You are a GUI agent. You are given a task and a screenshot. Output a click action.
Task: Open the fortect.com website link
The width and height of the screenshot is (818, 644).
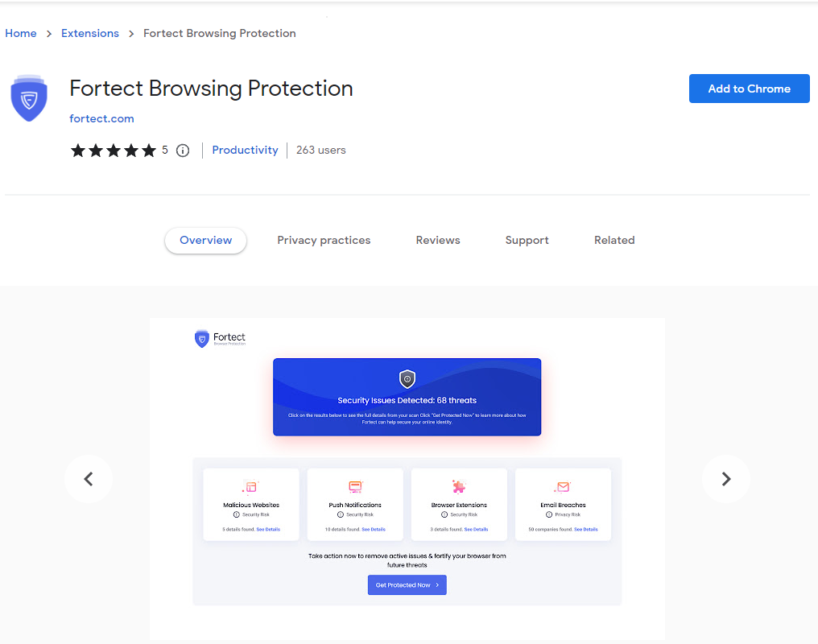(101, 118)
